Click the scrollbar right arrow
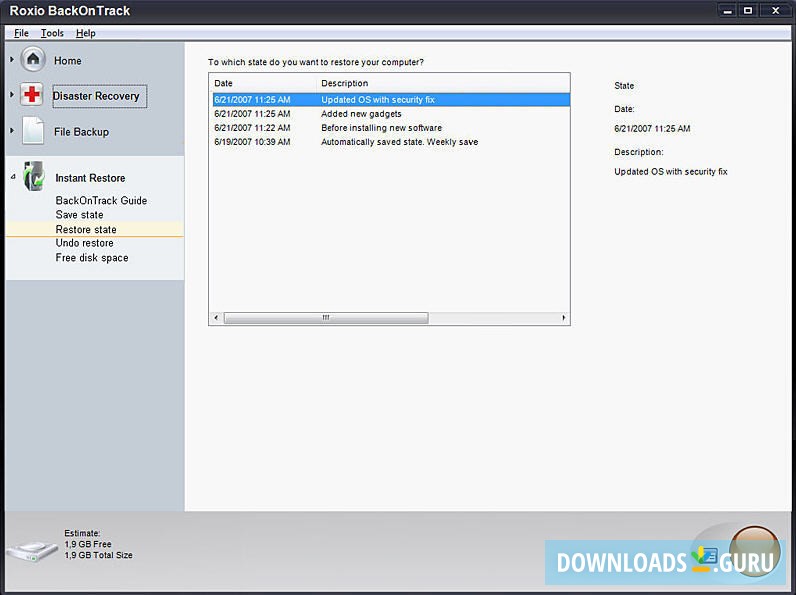 coord(563,318)
